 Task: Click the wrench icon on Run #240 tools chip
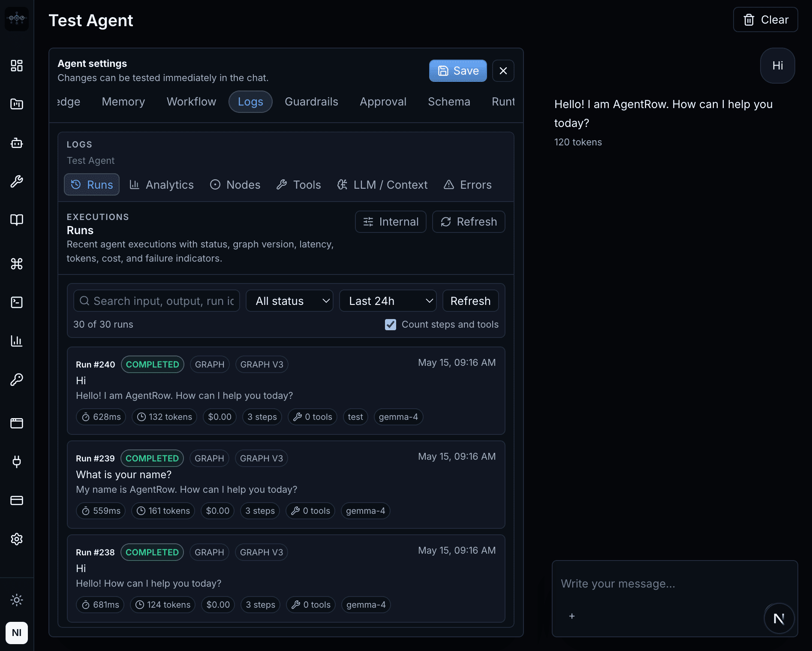[x=298, y=417]
